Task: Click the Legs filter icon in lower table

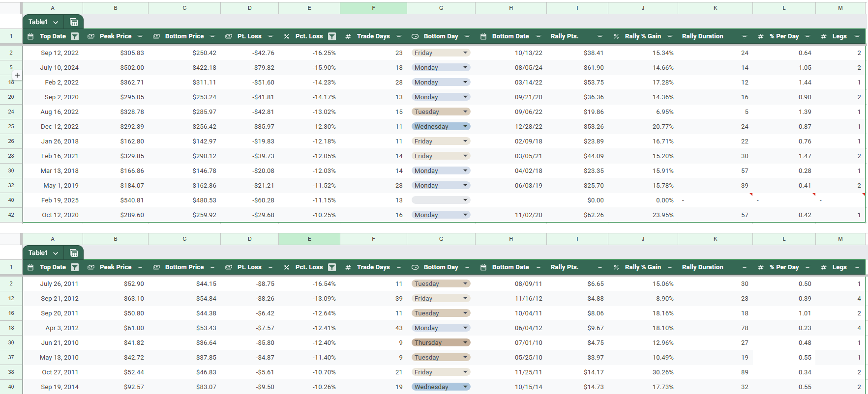Action: coord(857,267)
